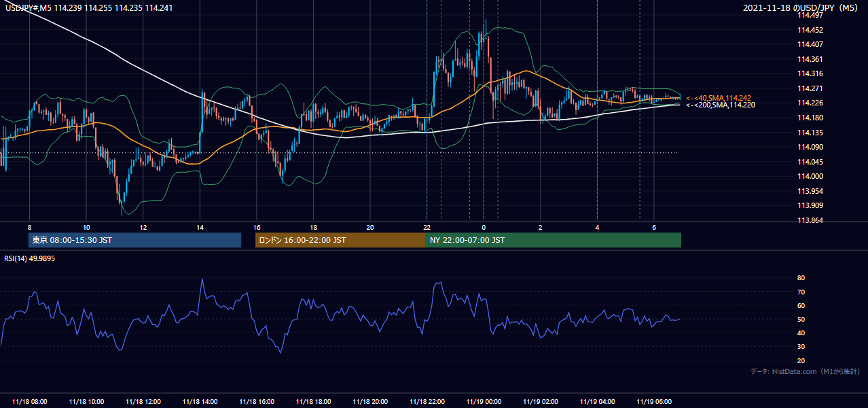This screenshot has width=868, height=408.
Task: Click price level 113.954 on axis
Action: [810, 191]
